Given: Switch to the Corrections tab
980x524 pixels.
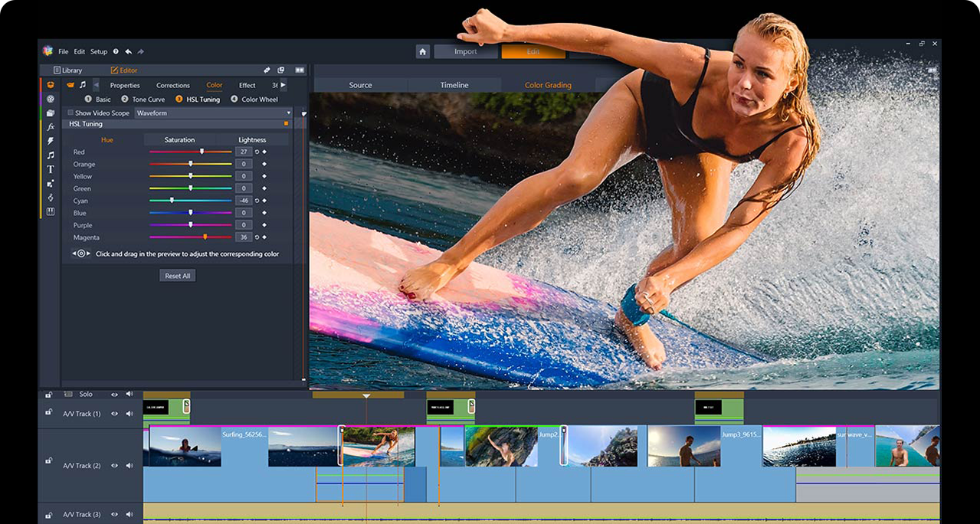Looking at the screenshot, I should [173, 85].
